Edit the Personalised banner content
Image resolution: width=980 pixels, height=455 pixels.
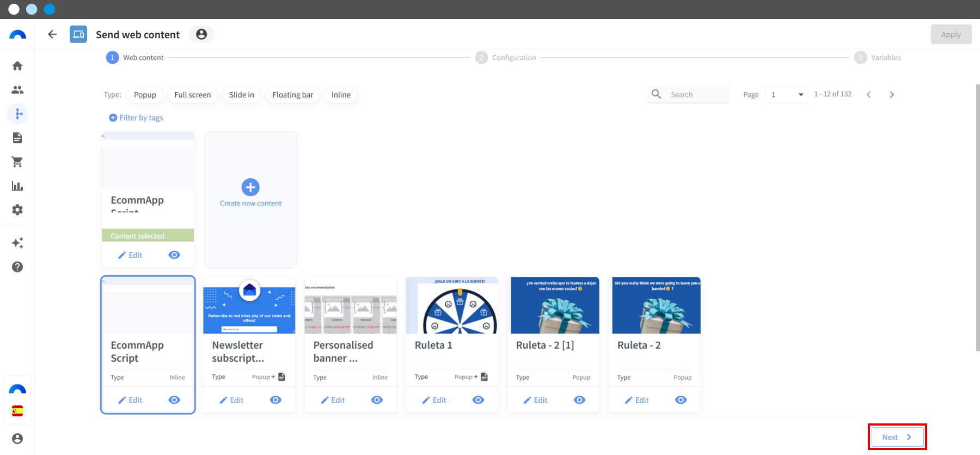[333, 400]
